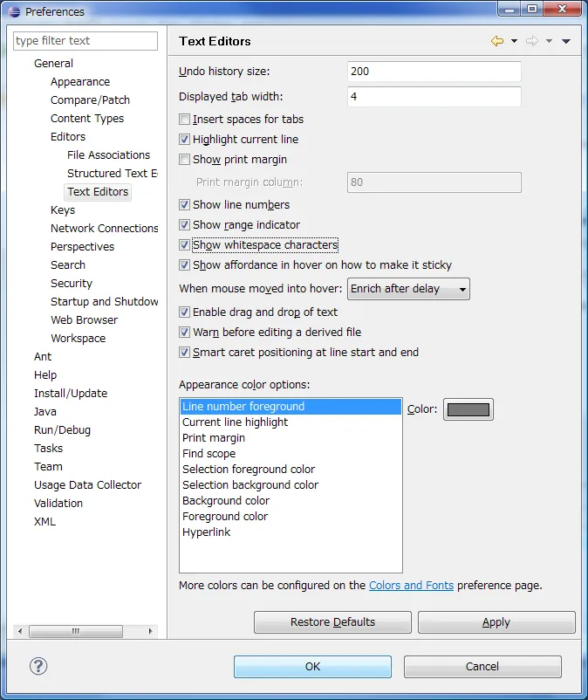
Task: Click the Undo history size field
Action: click(434, 72)
